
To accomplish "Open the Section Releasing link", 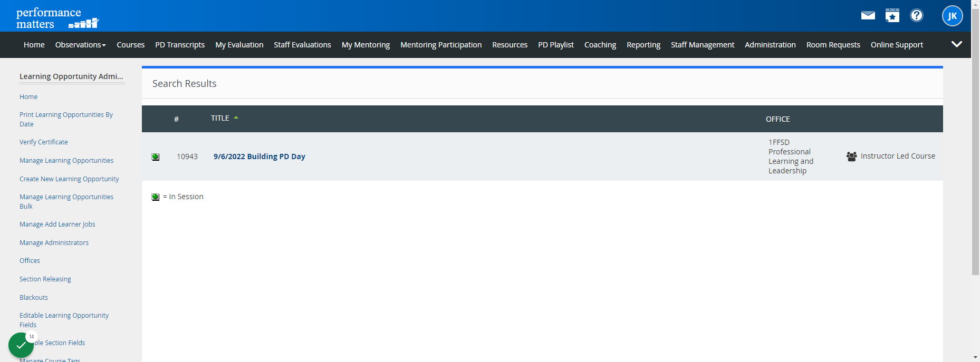I will coord(45,279).
